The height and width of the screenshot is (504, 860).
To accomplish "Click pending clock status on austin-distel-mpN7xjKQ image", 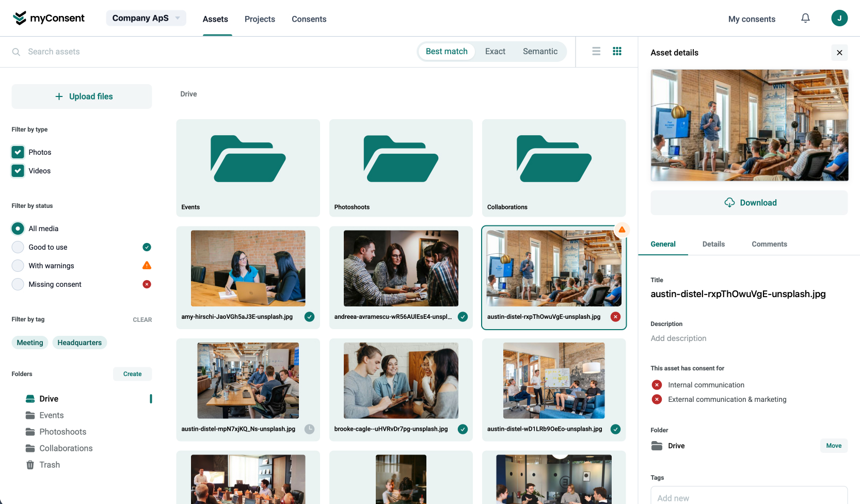I will click(309, 429).
